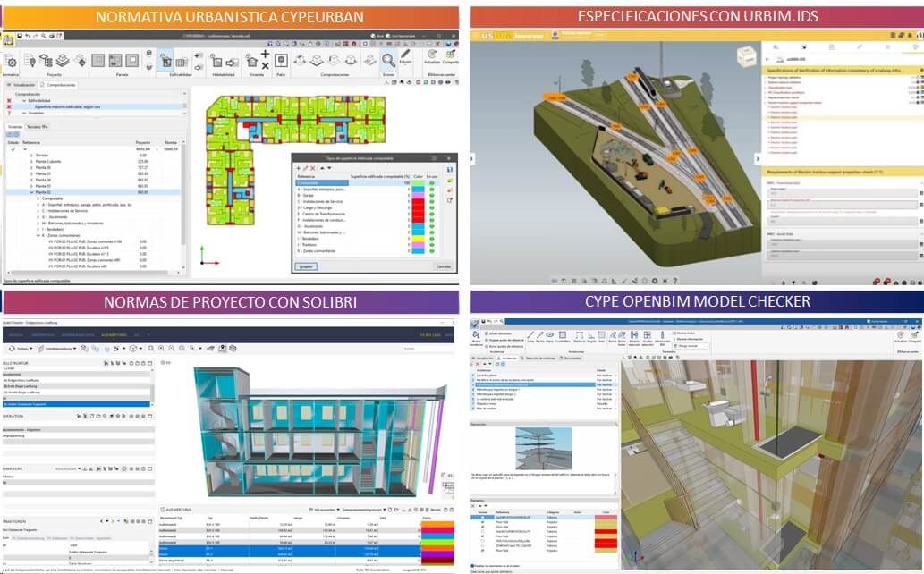Click the Aceptar button in the dialog
The image size is (924, 574).
306,266
